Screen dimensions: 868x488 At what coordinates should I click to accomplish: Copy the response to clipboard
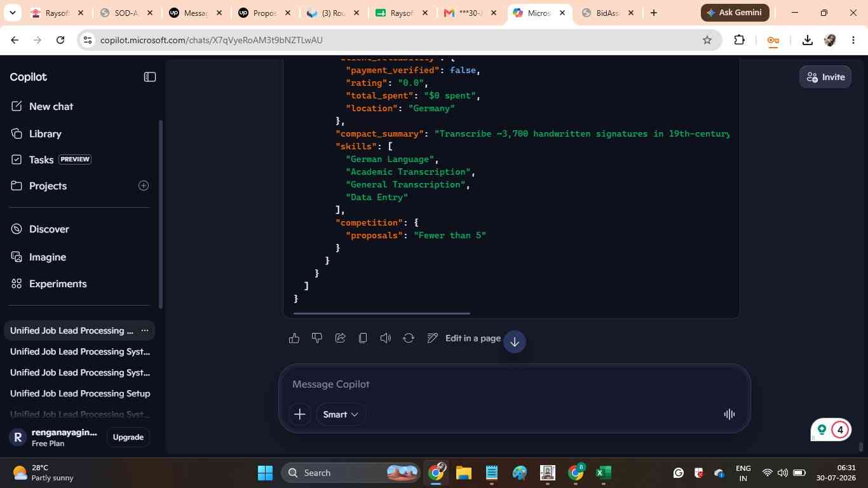[x=363, y=338]
